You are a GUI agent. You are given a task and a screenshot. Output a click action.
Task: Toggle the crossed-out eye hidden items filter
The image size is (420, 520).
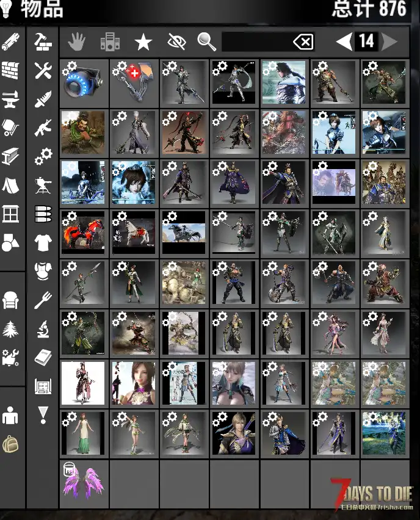(x=176, y=42)
